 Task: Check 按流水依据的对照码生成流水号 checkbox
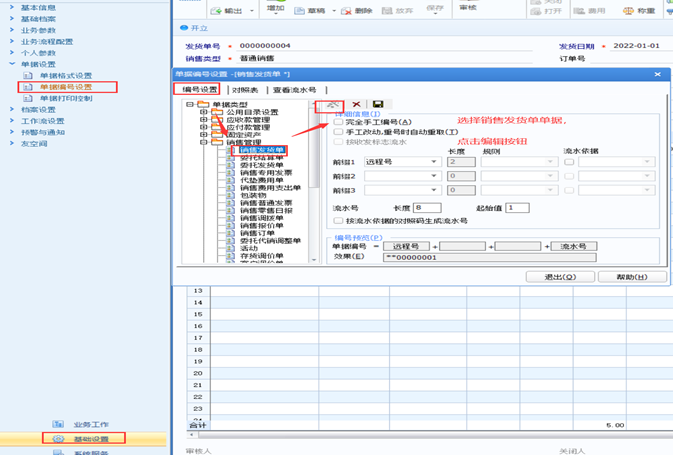(338, 221)
